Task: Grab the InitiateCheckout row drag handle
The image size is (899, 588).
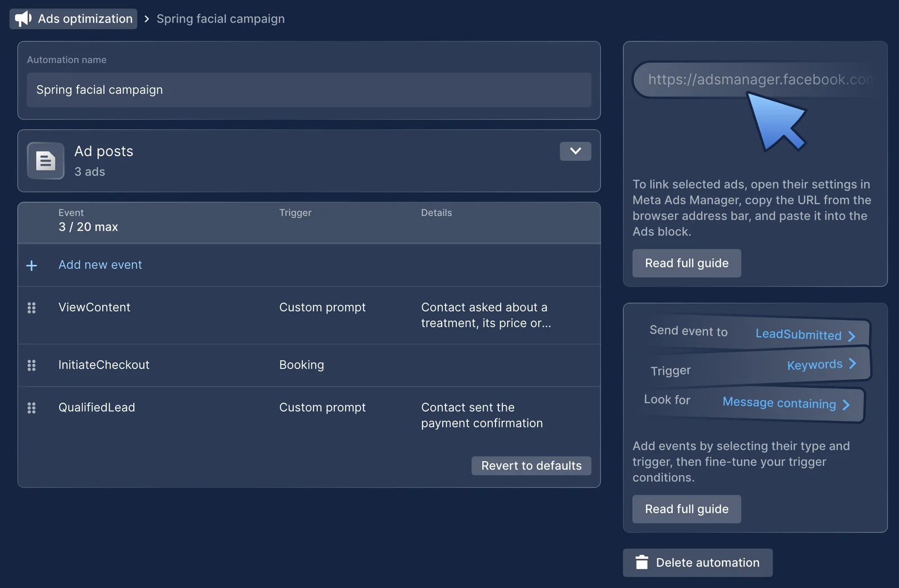Action: pyautogui.click(x=31, y=365)
